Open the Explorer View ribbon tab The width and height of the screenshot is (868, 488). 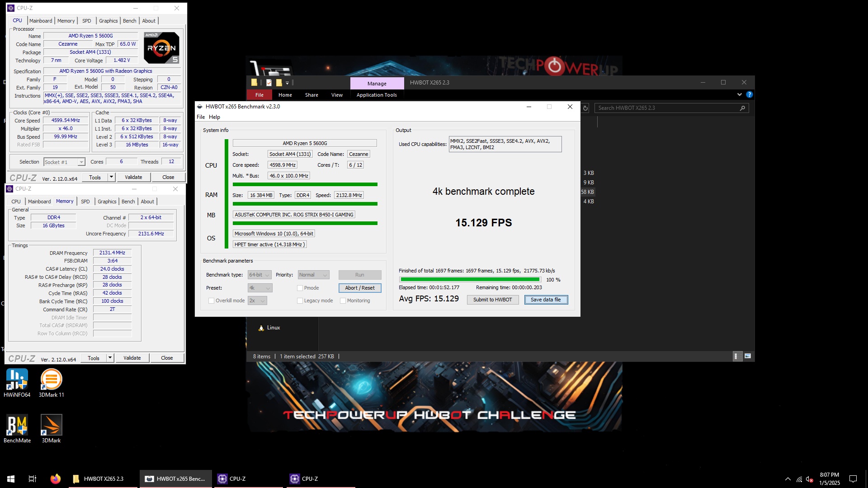click(337, 95)
